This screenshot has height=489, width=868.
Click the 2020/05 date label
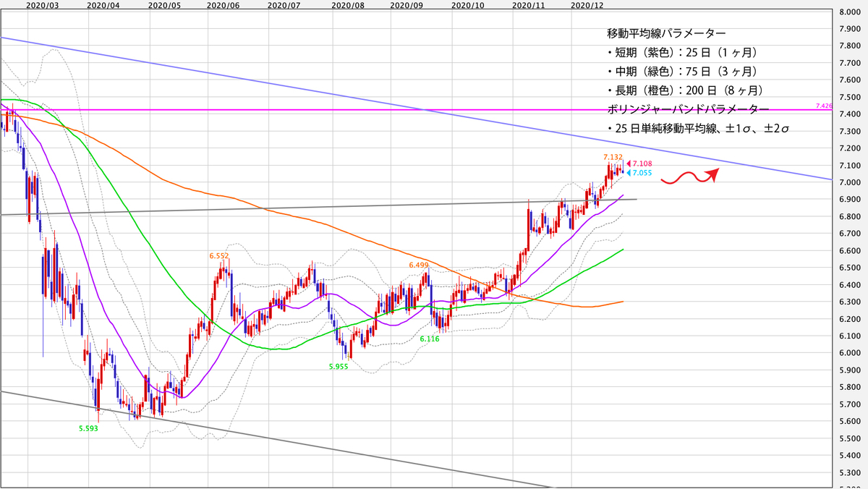[163, 5]
